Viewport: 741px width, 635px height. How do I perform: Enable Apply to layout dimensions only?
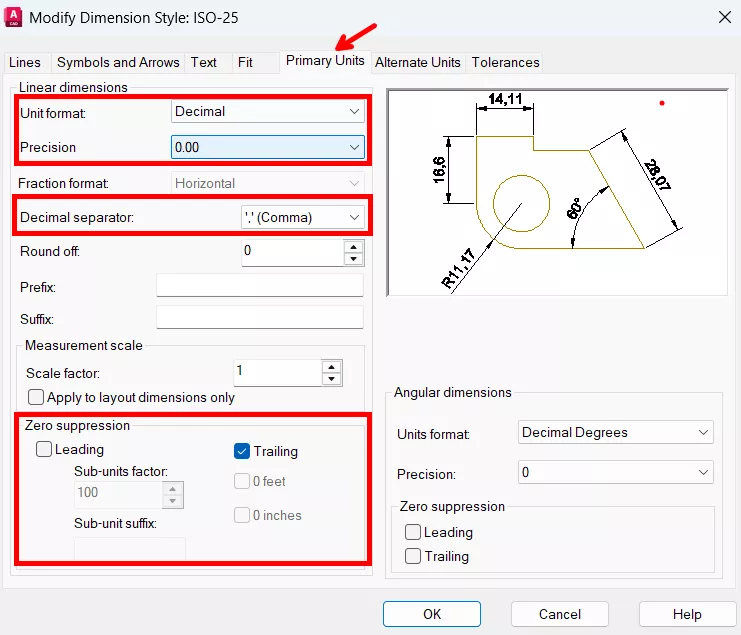click(37, 397)
